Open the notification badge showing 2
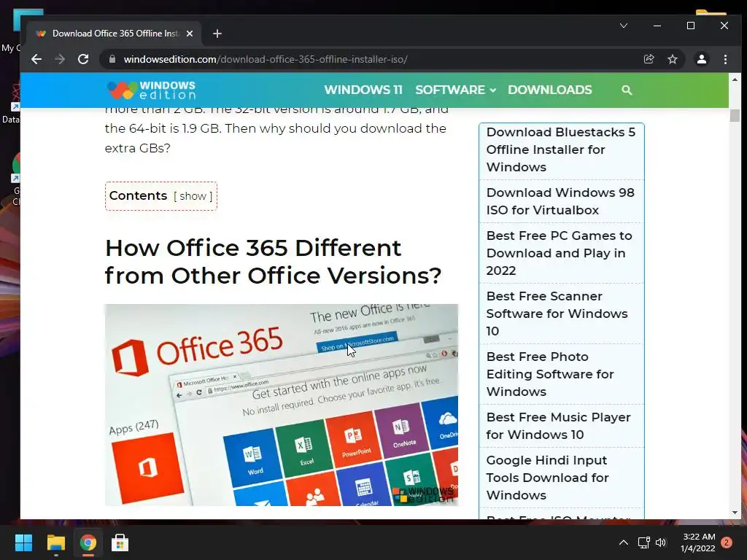 pyautogui.click(x=727, y=542)
